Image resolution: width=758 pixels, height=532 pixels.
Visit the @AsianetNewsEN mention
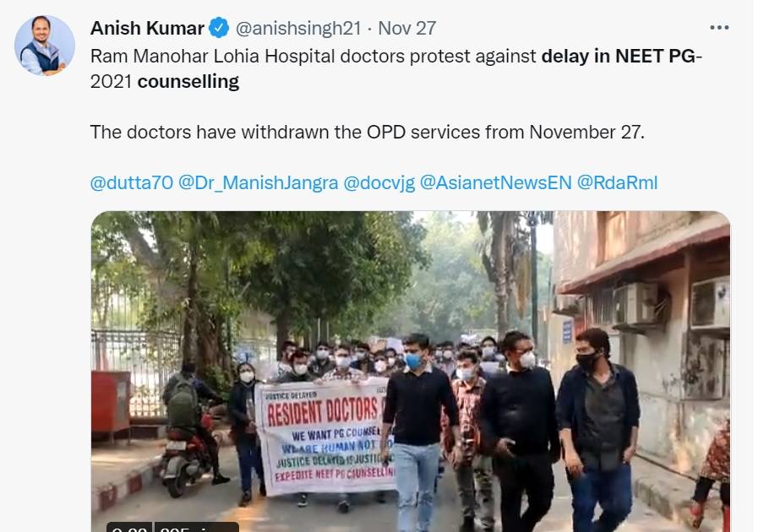pyautogui.click(x=495, y=182)
